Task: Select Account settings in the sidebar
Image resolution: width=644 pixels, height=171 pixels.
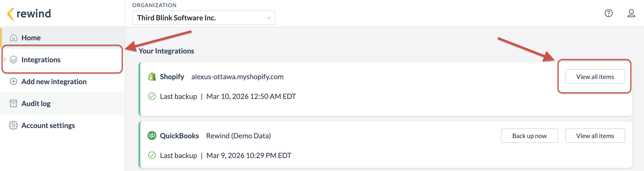Action: [x=48, y=125]
